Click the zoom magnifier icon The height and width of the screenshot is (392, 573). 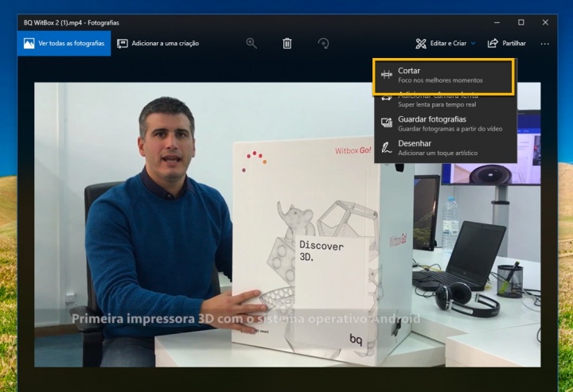251,43
